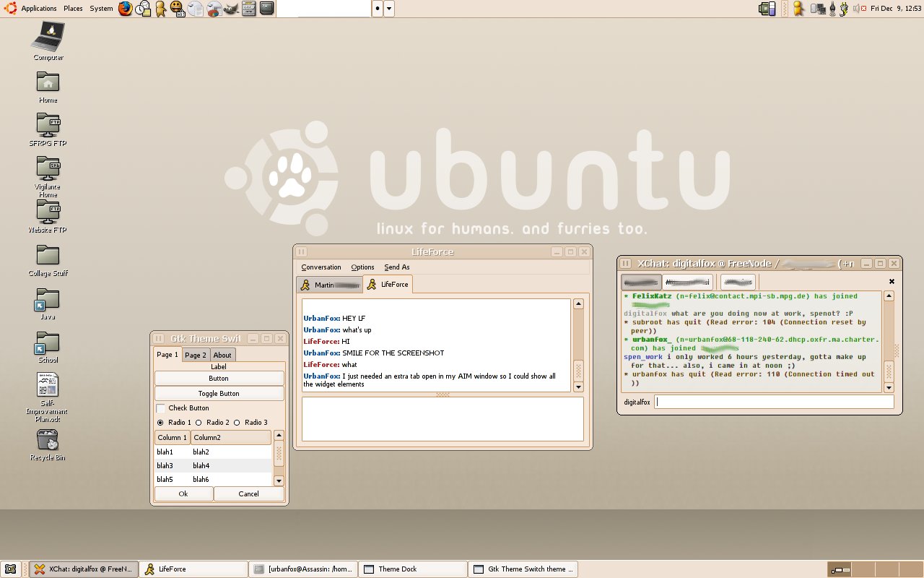
Task: Click down arrow of Gtk list scrollbar
Action: (279, 481)
